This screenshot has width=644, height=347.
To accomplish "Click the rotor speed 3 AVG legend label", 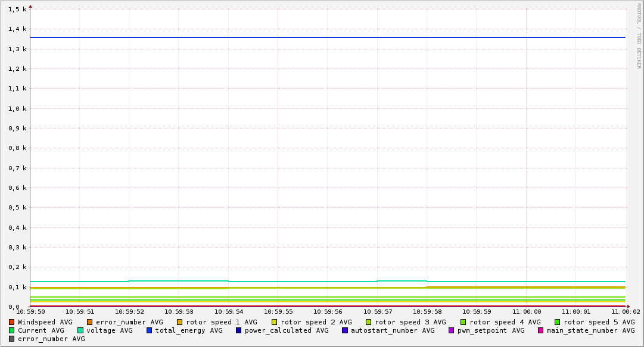I will [410, 322].
